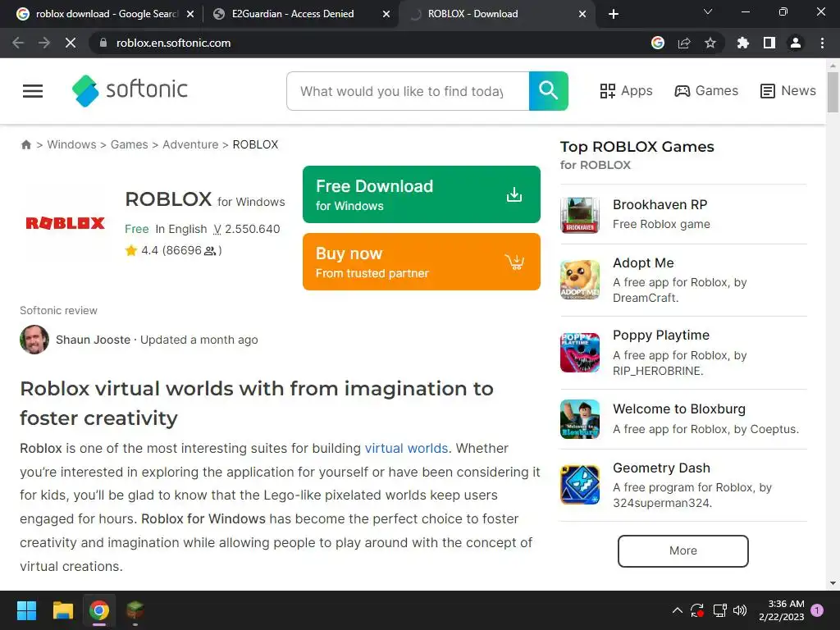The image size is (840, 630).
Task: Open File Explorer from taskbar
Action: 62,610
